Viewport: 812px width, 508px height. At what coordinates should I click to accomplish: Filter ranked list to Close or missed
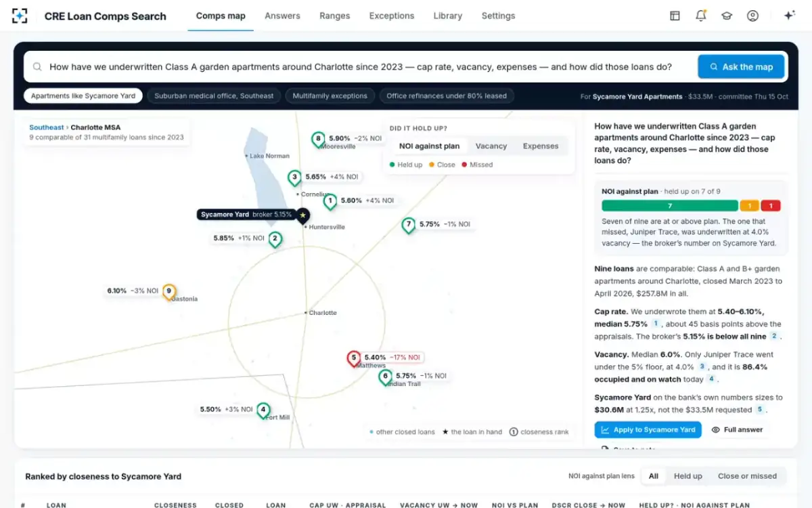pos(748,476)
